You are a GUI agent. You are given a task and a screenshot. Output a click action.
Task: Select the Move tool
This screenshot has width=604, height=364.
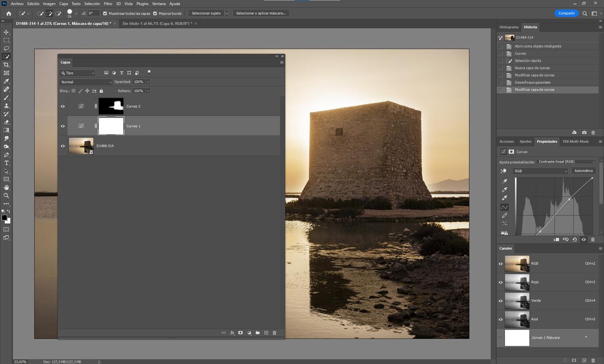6,32
